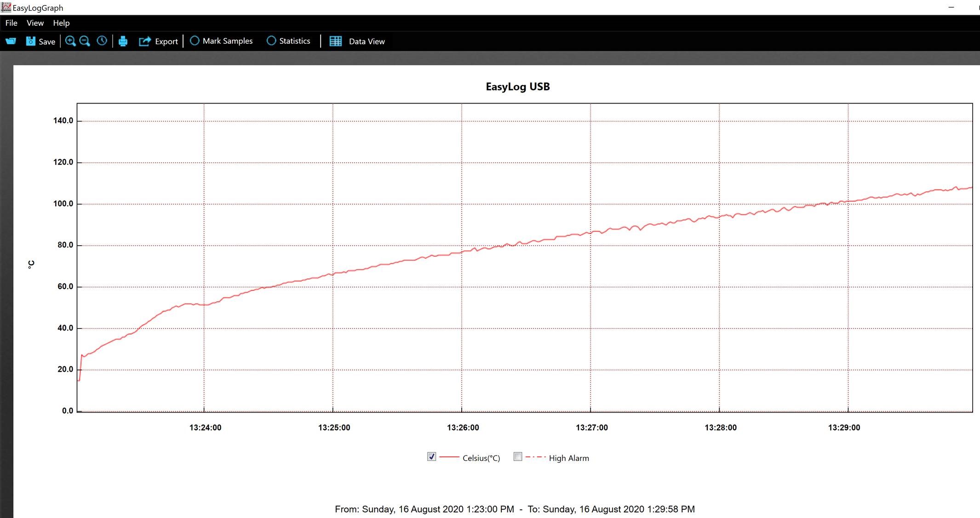The width and height of the screenshot is (980, 518).
Task: Turn on the Statistics radio toggle
Action: pyautogui.click(x=271, y=41)
